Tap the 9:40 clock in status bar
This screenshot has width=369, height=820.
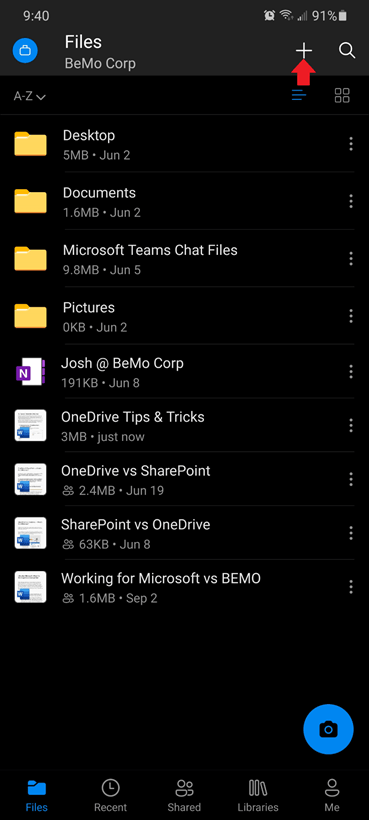click(x=36, y=16)
